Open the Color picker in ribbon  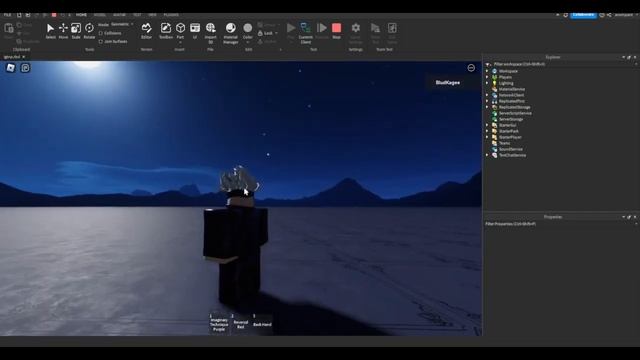(248, 28)
